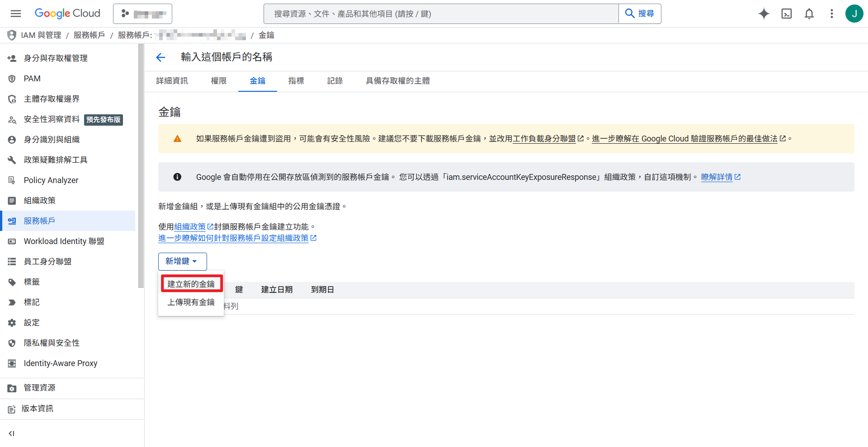
Task: Open Identity-Aware Proxy section
Action: coord(60,363)
